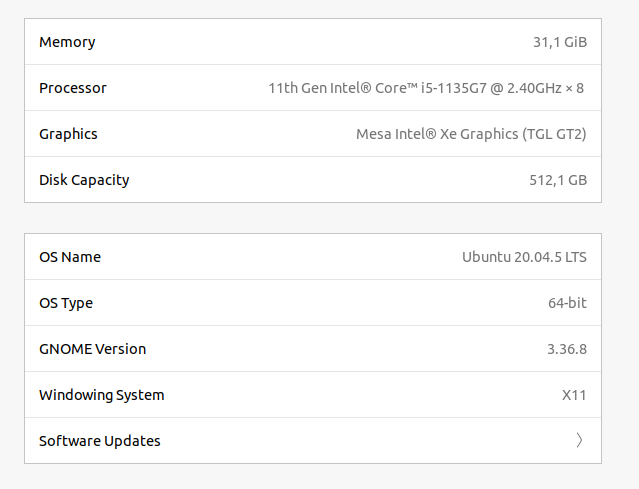This screenshot has height=489, width=639.
Task: Select the Ubuntu 20.04.5 LTS value
Action: (x=524, y=257)
